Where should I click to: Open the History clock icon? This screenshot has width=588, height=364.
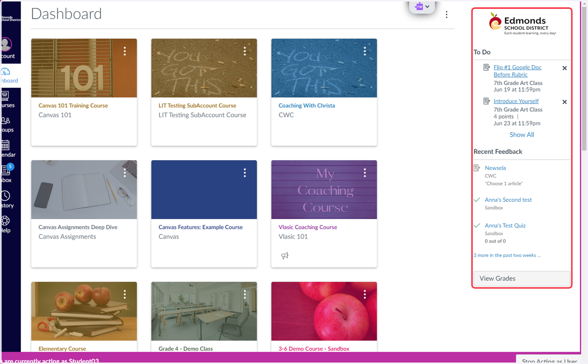tap(5, 196)
